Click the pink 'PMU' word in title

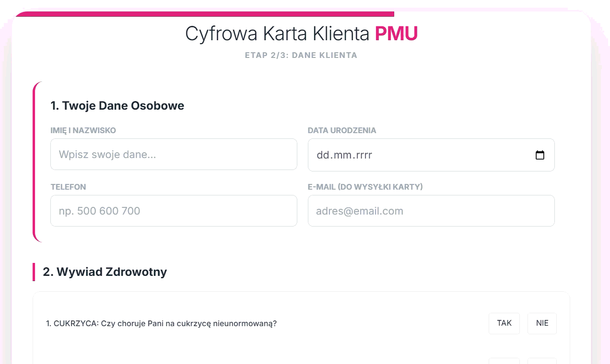pos(396,34)
